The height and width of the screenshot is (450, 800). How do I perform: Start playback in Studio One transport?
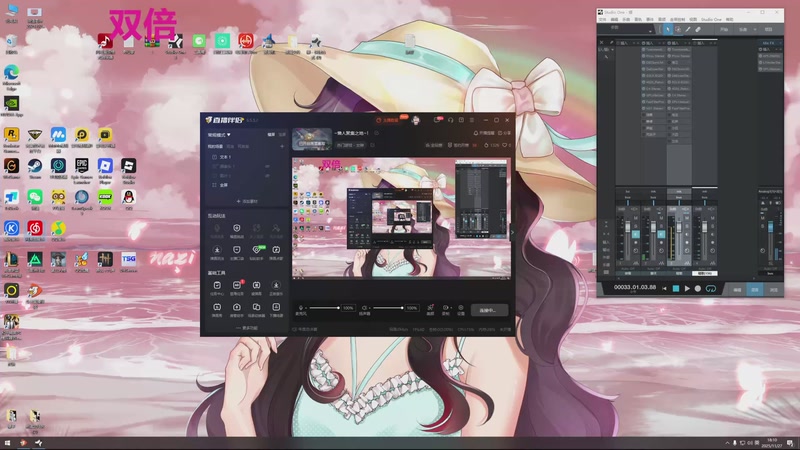pos(687,288)
